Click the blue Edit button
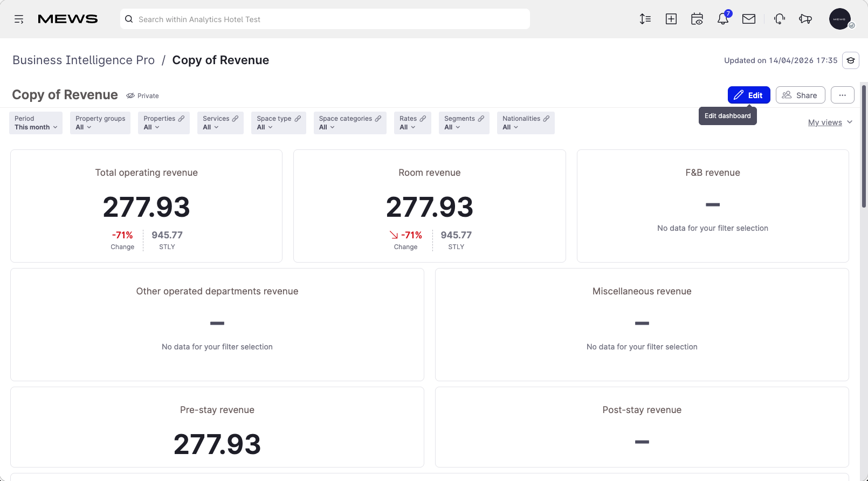Viewport: 868px width, 481px height. (749, 95)
